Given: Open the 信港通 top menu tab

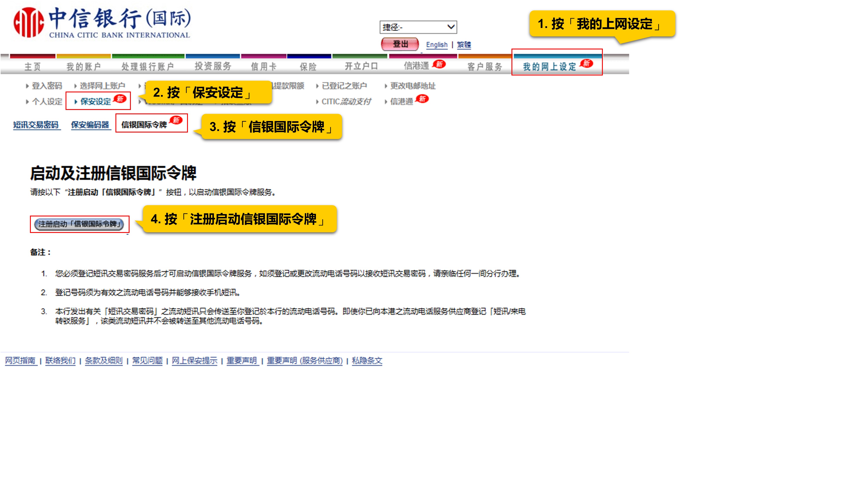Looking at the screenshot, I should [x=416, y=66].
